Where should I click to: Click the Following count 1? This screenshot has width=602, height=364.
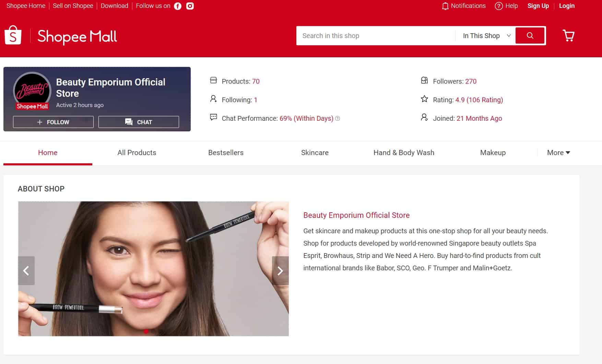[256, 100]
